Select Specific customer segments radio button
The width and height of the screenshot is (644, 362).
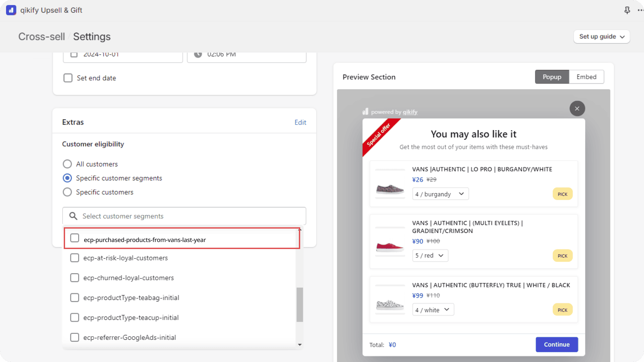[x=67, y=178]
